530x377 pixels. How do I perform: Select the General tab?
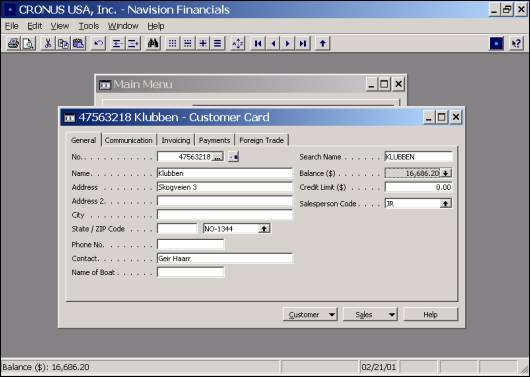(83, 140)
